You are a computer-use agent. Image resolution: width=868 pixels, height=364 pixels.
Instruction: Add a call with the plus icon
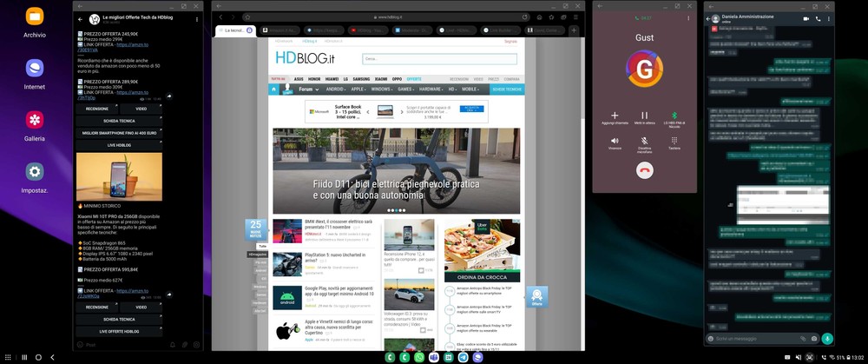coord(615,116)
